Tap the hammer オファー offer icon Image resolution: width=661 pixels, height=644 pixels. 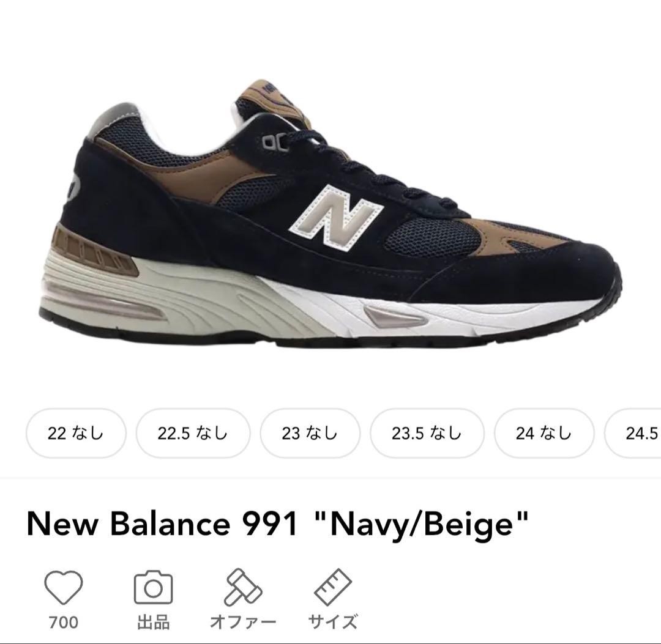pos(243,587)
